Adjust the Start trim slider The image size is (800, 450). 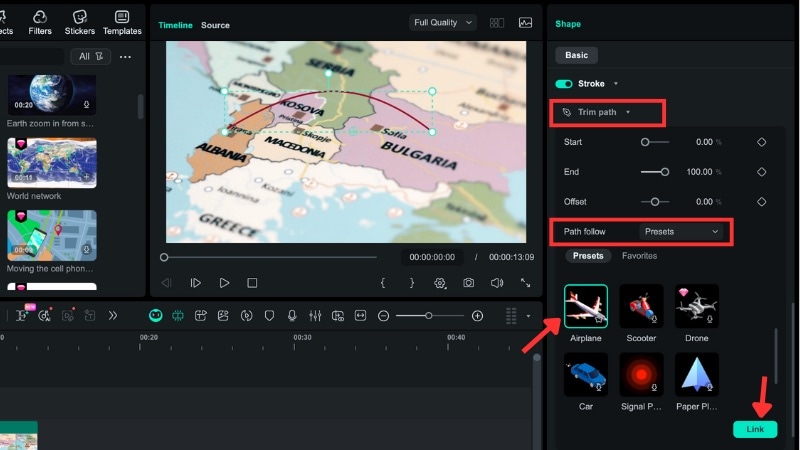655,142
